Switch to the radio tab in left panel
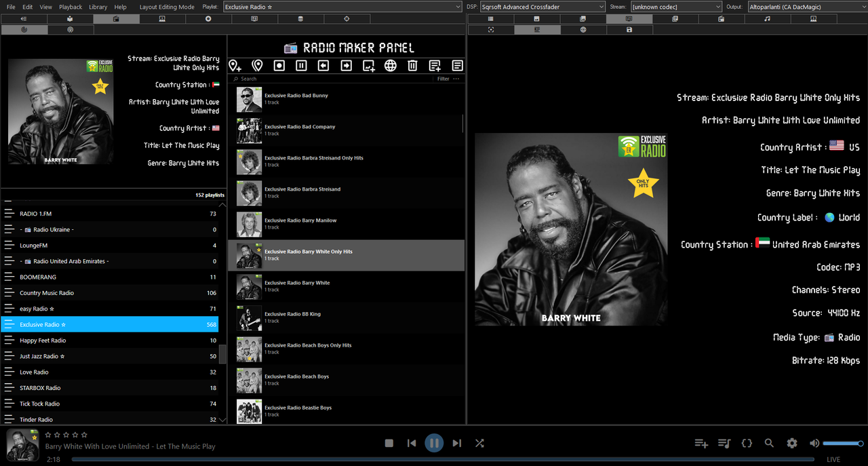The image size is (868, 466). point(116,19)
